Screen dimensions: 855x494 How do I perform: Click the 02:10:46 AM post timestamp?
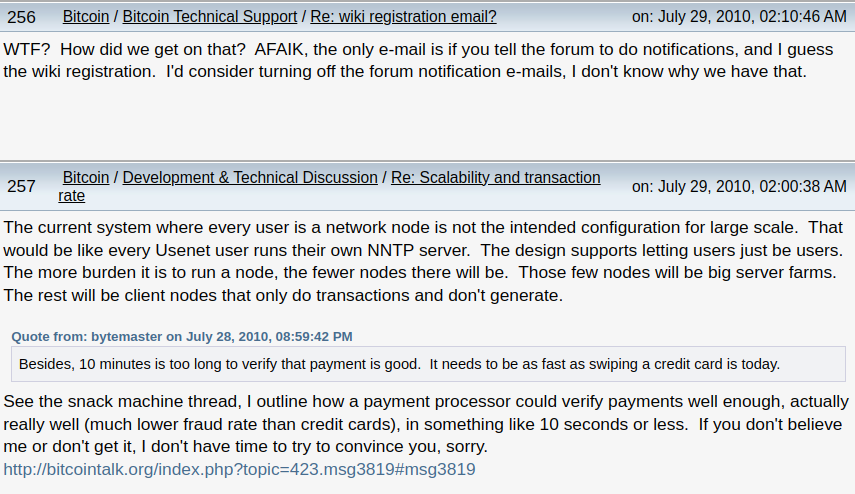coord(739,17)
